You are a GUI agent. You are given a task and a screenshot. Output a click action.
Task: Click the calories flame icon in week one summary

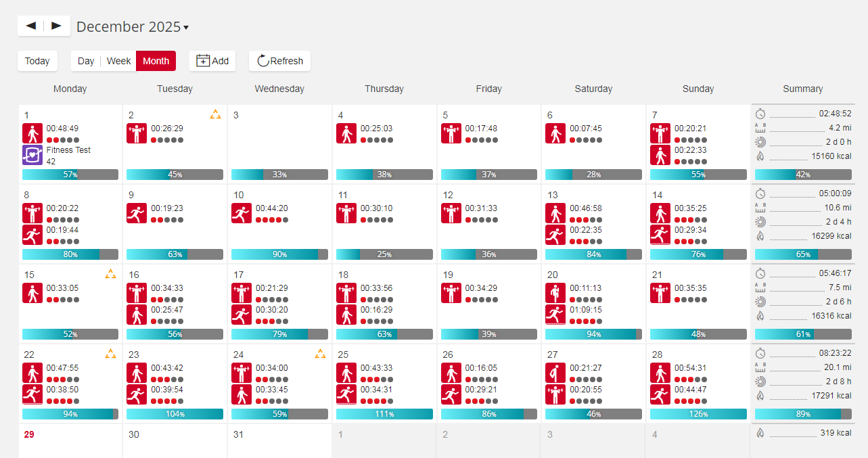pyautogui.click(x=760, y=157)
